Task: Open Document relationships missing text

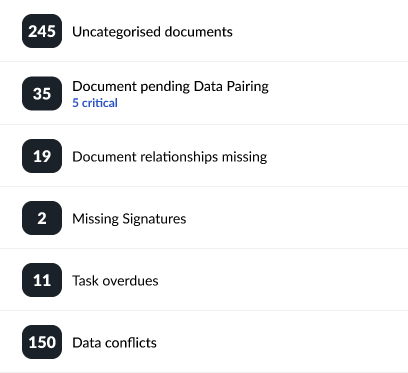Action: (x=170, y=157)
